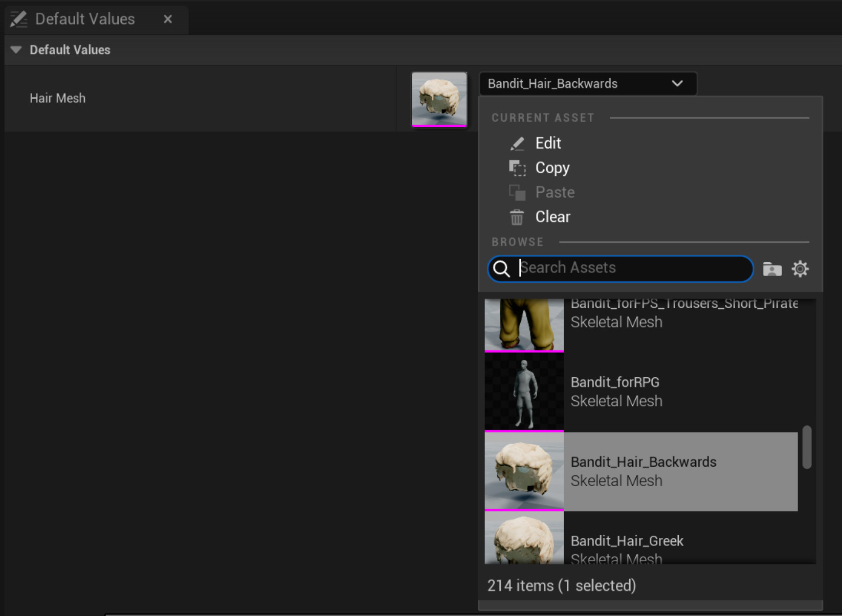Click the 214 items status text
The width and height of the screenshot is (842, 616).
coord(562,585)
